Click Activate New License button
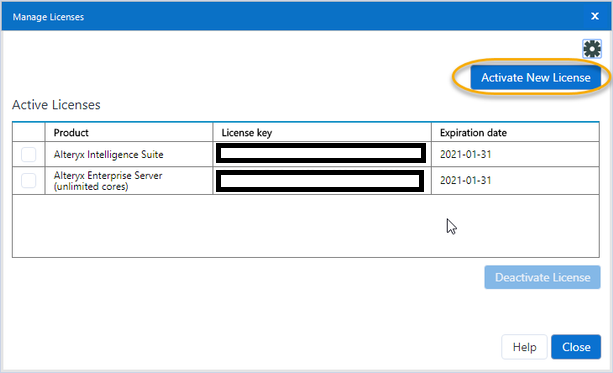Viewport: 613px width, 373px height. [536, 77]
